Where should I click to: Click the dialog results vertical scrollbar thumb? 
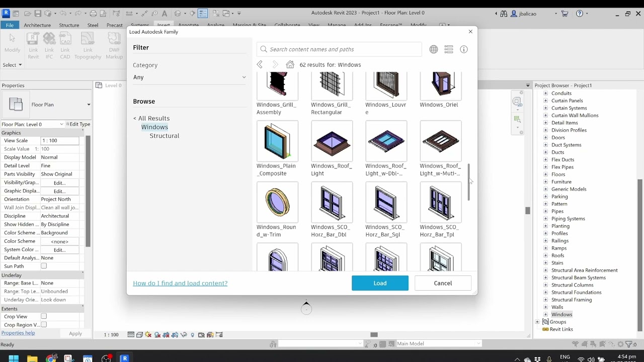[469, 182]
